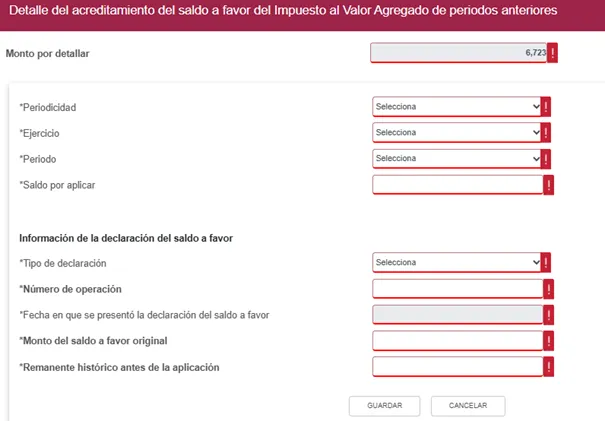Open the Periodicidad dropdown
Viewport: 605px width, 421px height.
tap(456, 107)
